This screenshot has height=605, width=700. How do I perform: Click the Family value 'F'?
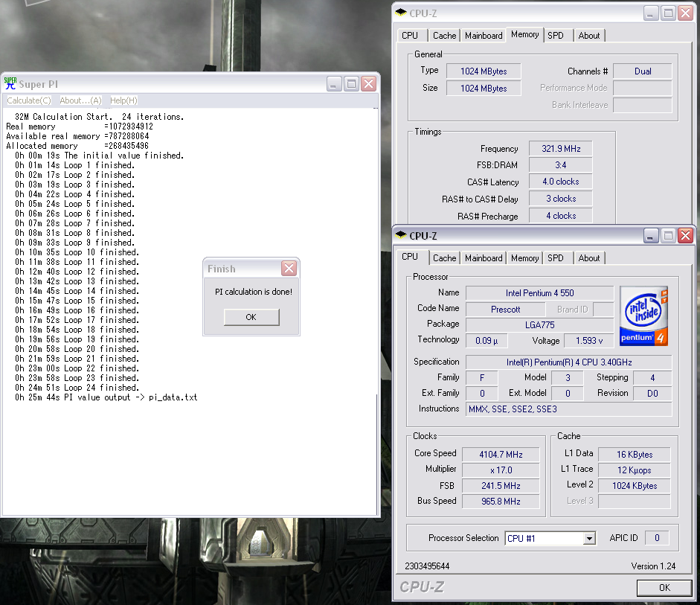pos(482,378)
